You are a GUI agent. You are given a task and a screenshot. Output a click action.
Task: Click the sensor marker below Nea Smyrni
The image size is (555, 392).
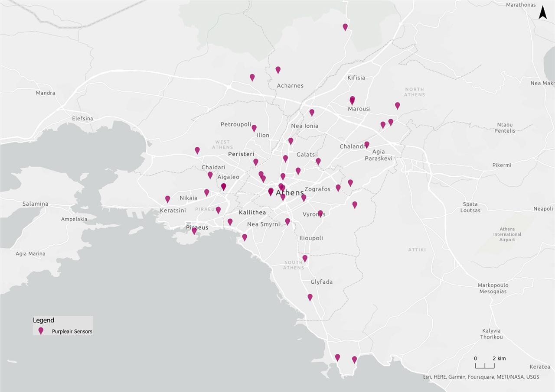(x=244, y=237)
